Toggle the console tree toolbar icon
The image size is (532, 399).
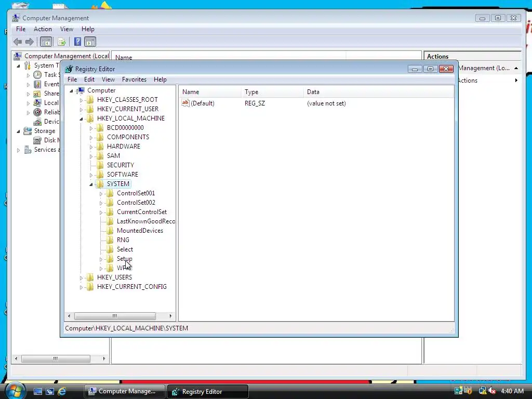(46, 42)
